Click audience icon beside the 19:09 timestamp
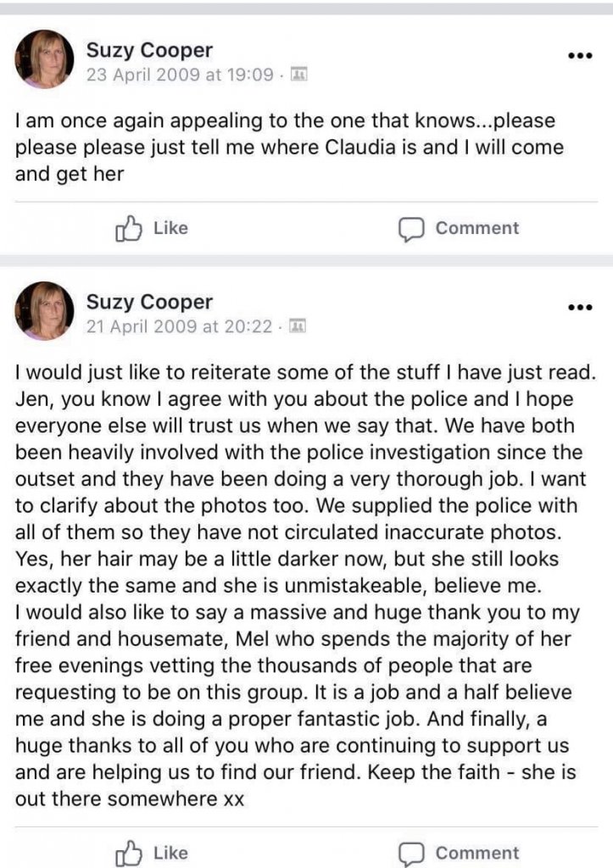Image resolution: width=613 pixels, height=868 pixels. click(x=298, y=75)
